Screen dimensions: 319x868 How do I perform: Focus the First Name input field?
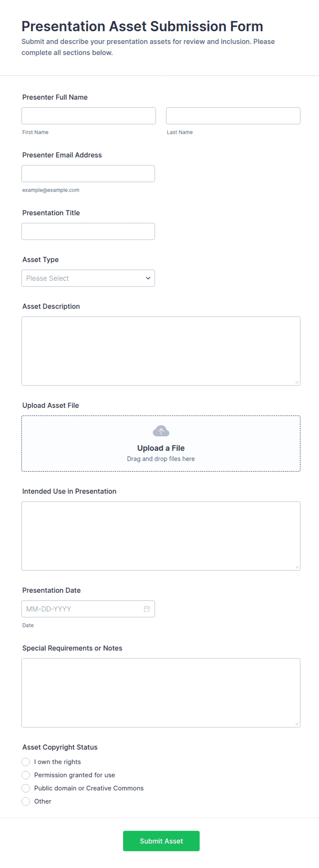coord(88,116)
